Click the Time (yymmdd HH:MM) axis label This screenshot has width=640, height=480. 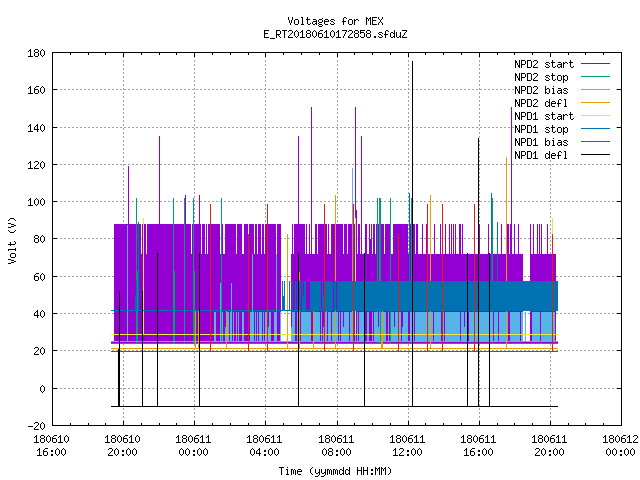[x=335, y=471]
